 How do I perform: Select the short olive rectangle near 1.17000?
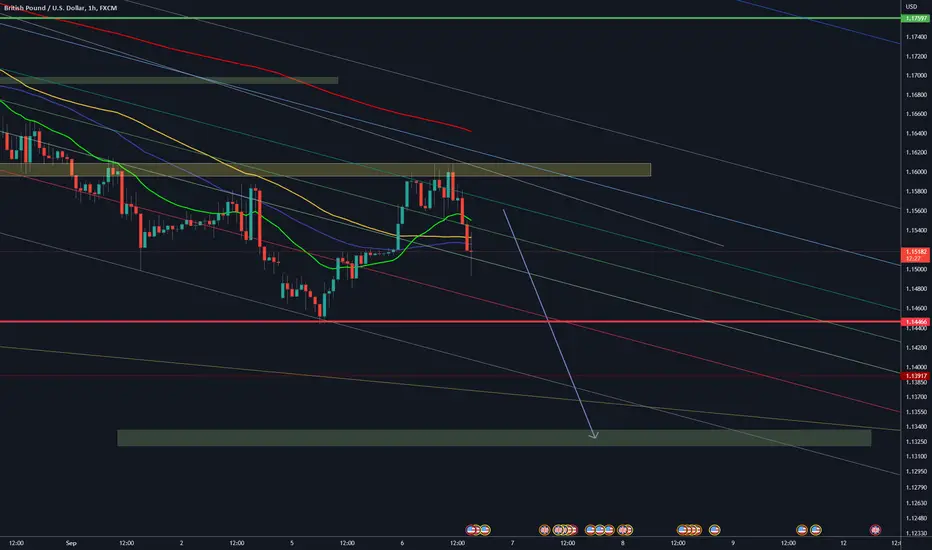click(x=169, y=80)
